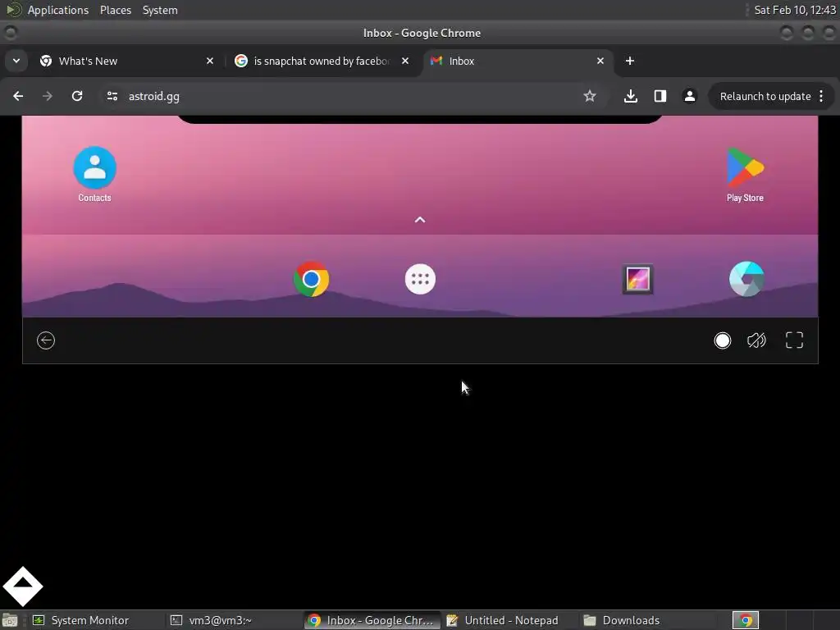
Task: Bookmark this page with the star
Action: [x=589, y=97]
